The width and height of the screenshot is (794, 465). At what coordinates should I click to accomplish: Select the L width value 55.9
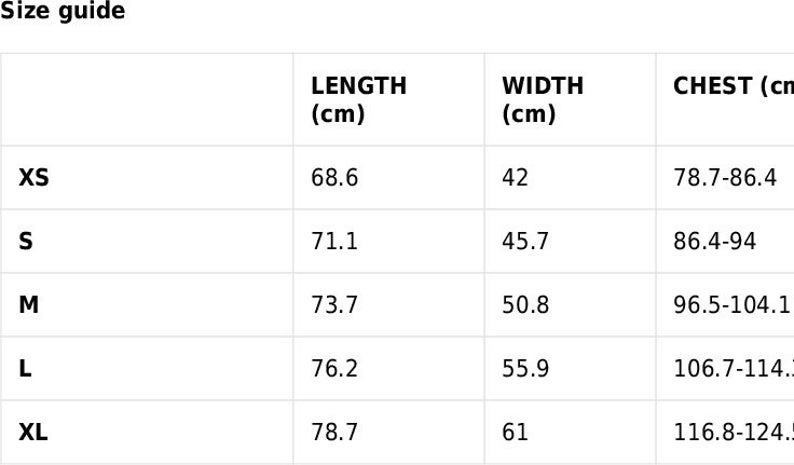525,368
